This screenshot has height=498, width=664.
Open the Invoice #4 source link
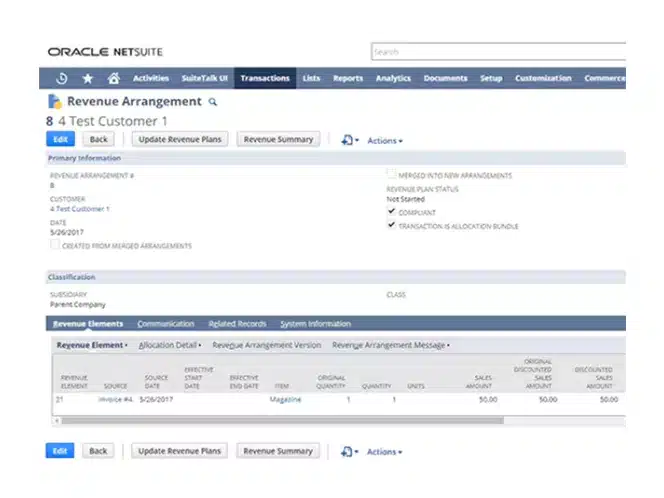(116, 399)
